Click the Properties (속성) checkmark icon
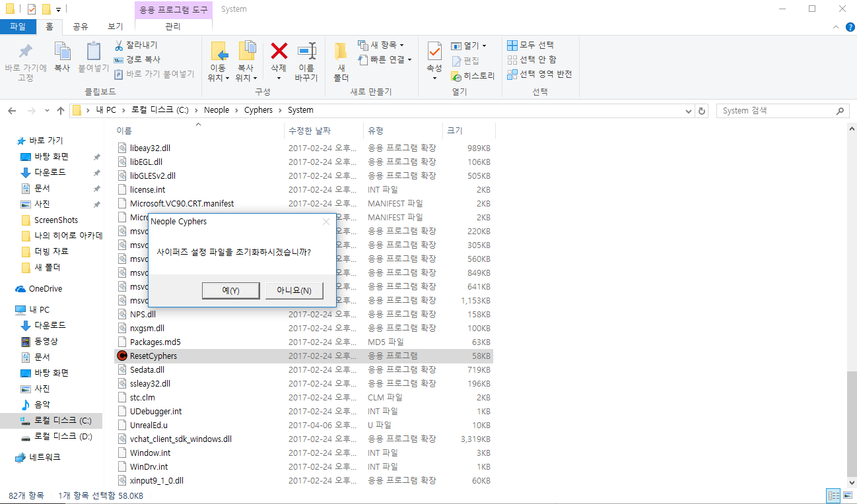857x504 pixels. [x=434, y=51]
